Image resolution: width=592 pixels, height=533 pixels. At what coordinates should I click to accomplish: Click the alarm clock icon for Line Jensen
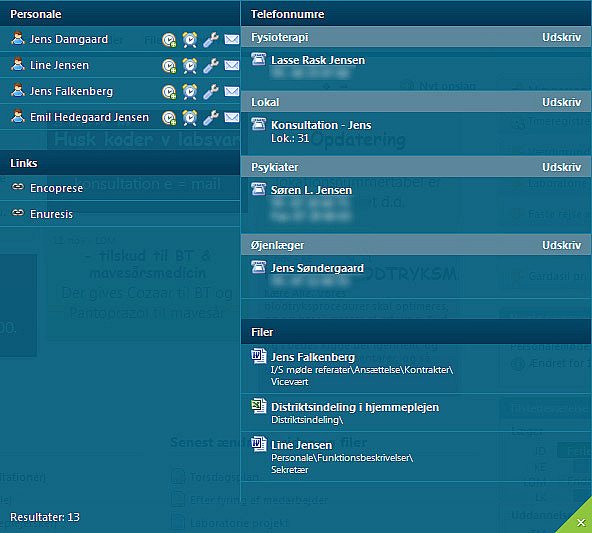pos(190,66)
